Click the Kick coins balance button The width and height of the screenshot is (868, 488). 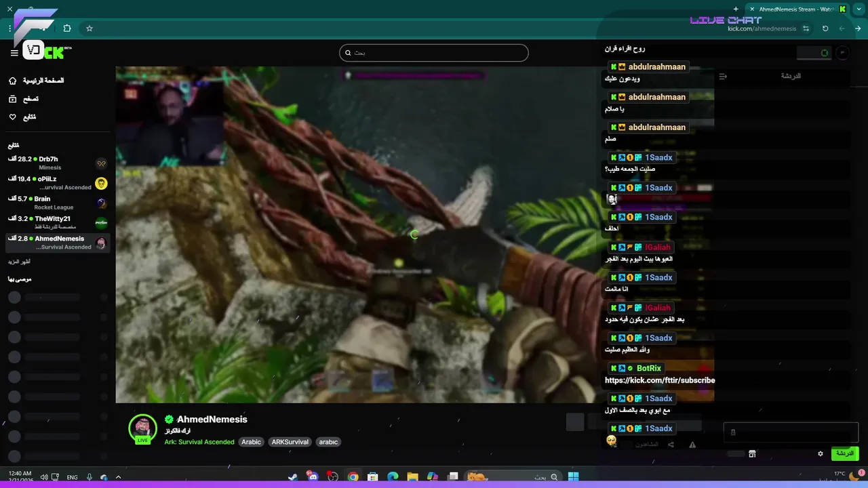[814, 53]
